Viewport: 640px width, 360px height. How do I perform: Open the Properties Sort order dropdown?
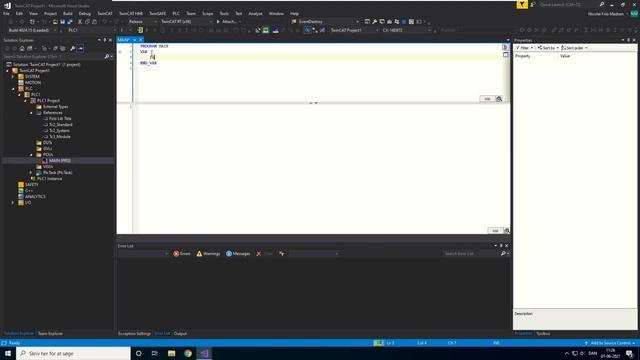tap(574, 48)
